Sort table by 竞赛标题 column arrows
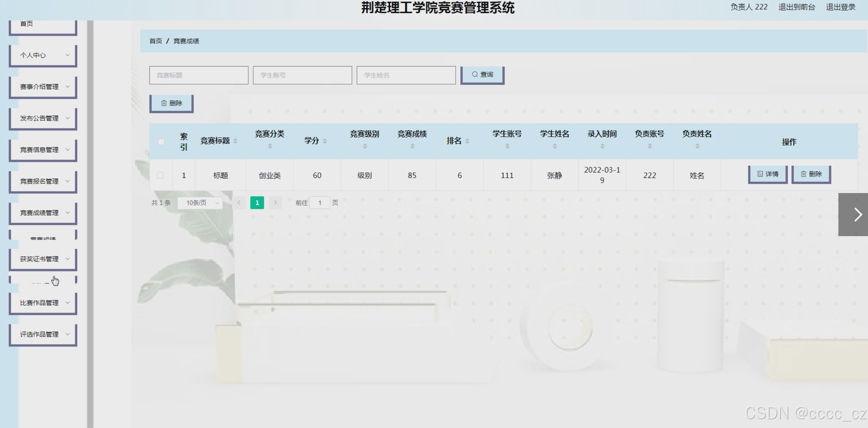868x428 pixels. tap(235, 141)
